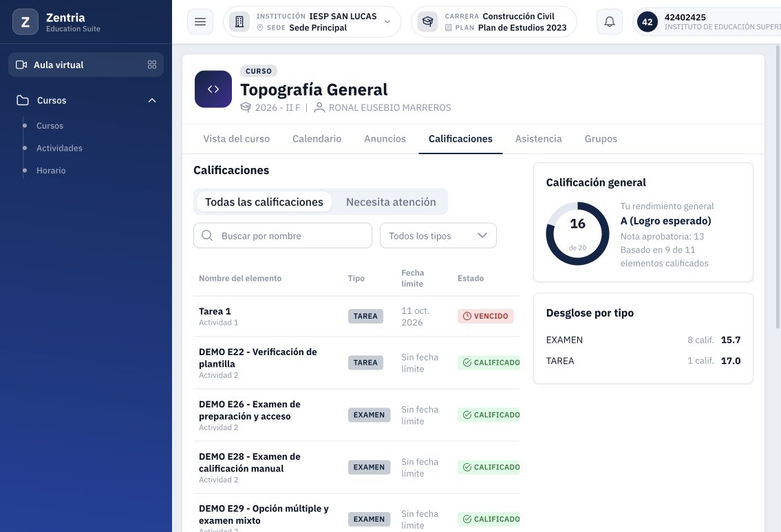The height and width of the screenshot is (532, 781).
Task: Open the Actividades sidebar link
Action: (59, 148)
